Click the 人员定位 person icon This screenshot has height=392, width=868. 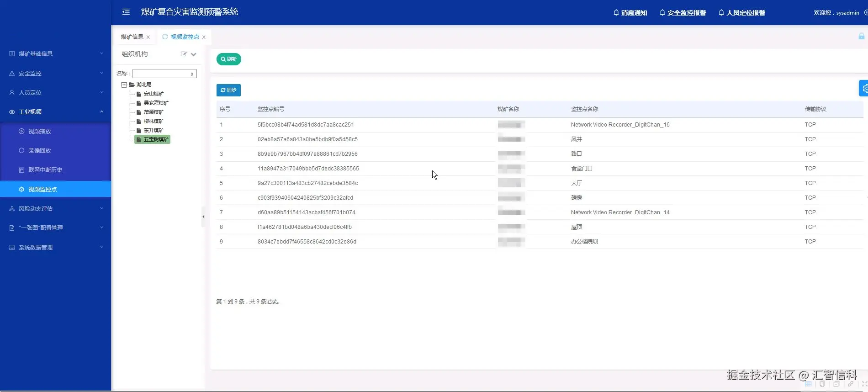tap(12, 92)
